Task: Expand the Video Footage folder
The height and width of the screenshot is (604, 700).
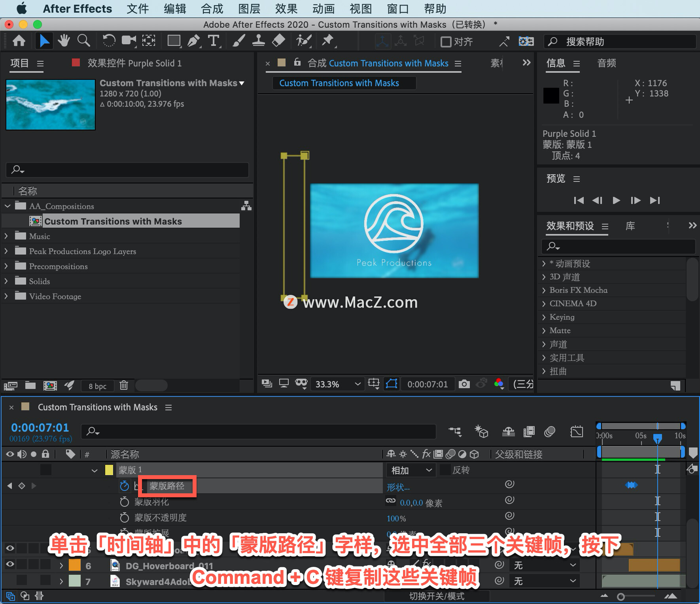Action: tap(6, 296)
